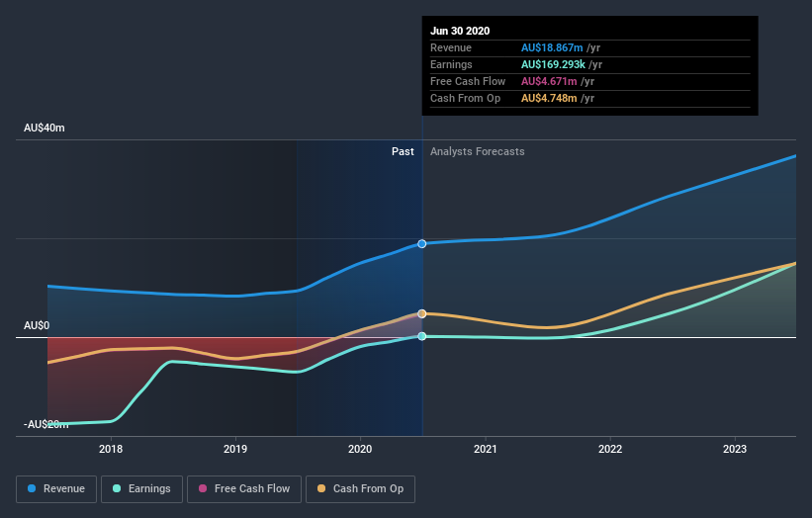Toggle the Free Cash Flow legend button
Viewport: 812px width, 518px height.
point(244,489)
